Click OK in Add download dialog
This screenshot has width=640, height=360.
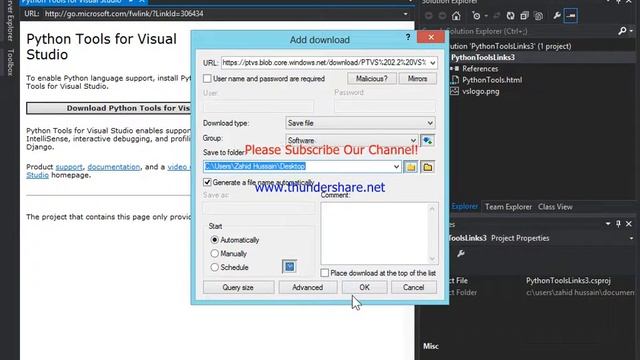364,287
